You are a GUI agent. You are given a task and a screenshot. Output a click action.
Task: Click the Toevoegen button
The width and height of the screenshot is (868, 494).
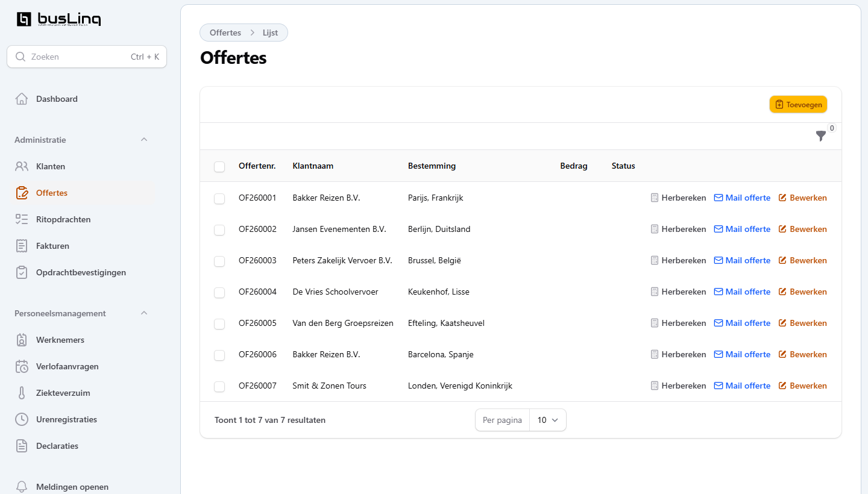click(798, 104)
